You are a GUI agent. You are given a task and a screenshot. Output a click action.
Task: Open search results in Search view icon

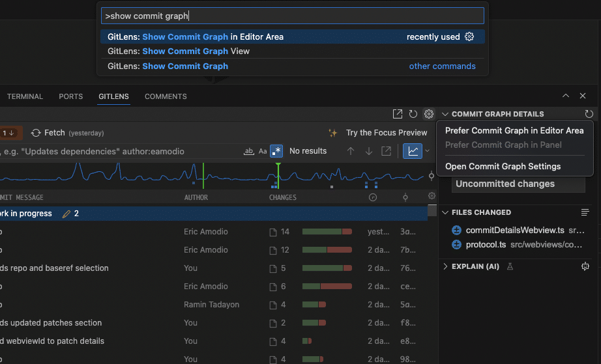tap(387, 151)
